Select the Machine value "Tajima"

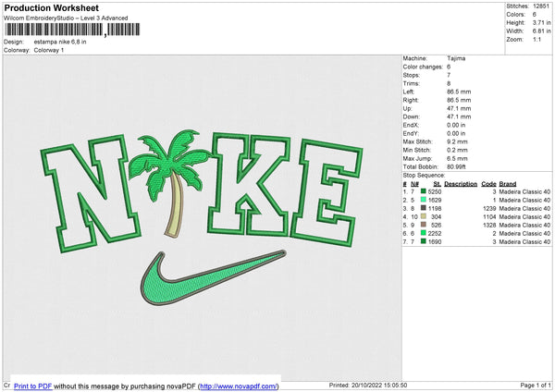coord(456,58)
